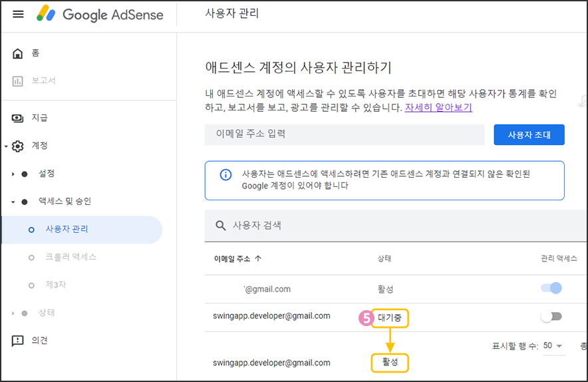Click the 보고서 chart icon

(18, 81)
